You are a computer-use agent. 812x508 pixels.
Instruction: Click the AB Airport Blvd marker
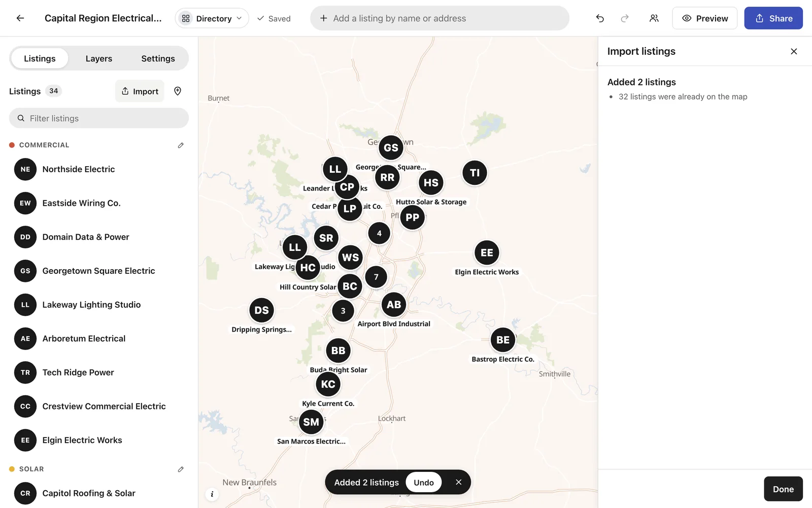pos(394,305)
